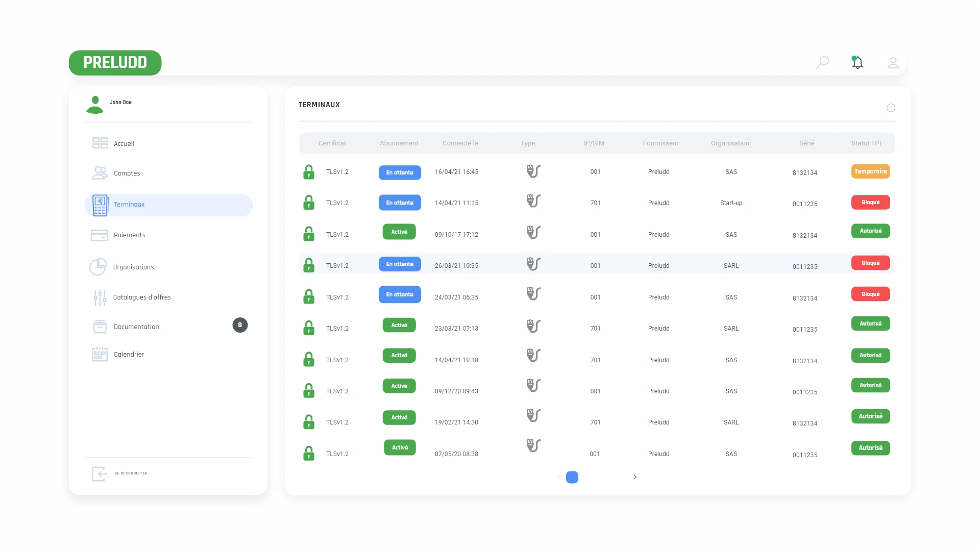Sort by Connecté le column header
This screenshot has height=551, width=980.
pyautogui.click(x=460, y=143)
